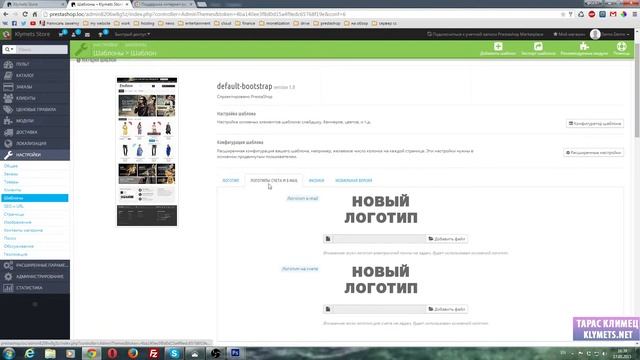Expand the search type dropdown
This screenshot has width=640, height=360.
pos(9,49)
